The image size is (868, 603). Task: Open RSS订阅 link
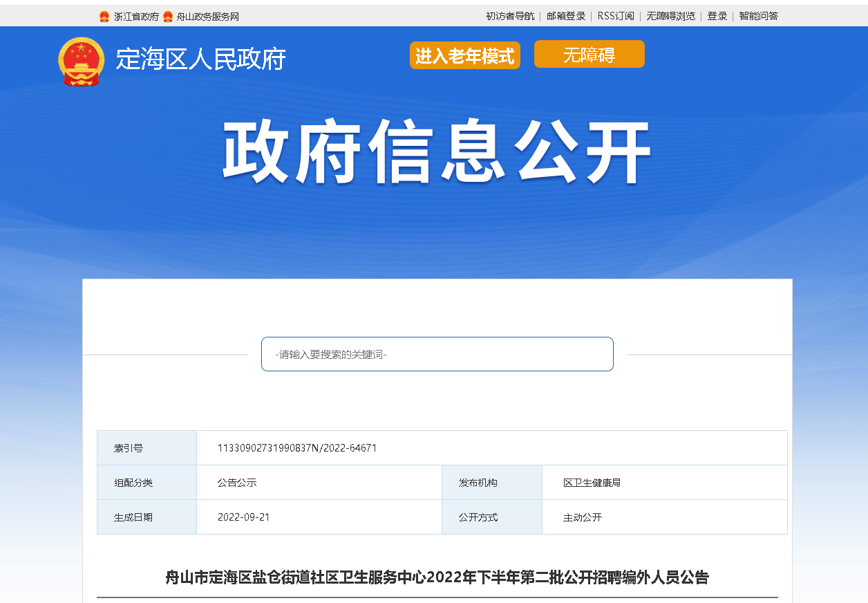616,16
